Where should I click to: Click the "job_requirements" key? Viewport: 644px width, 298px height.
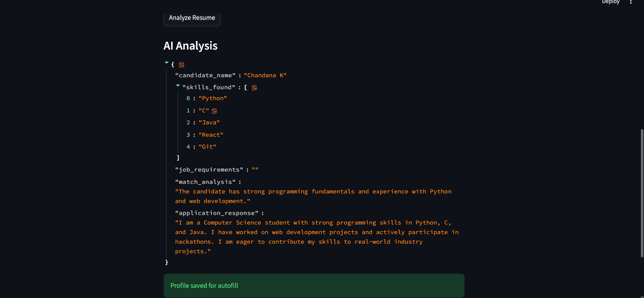click(x=209, y=170)
